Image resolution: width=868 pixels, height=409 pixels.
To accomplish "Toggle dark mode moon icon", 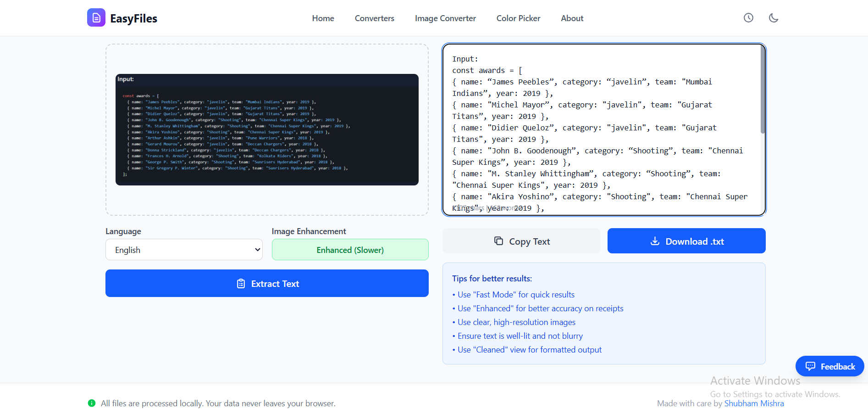I will click(774, 18).
